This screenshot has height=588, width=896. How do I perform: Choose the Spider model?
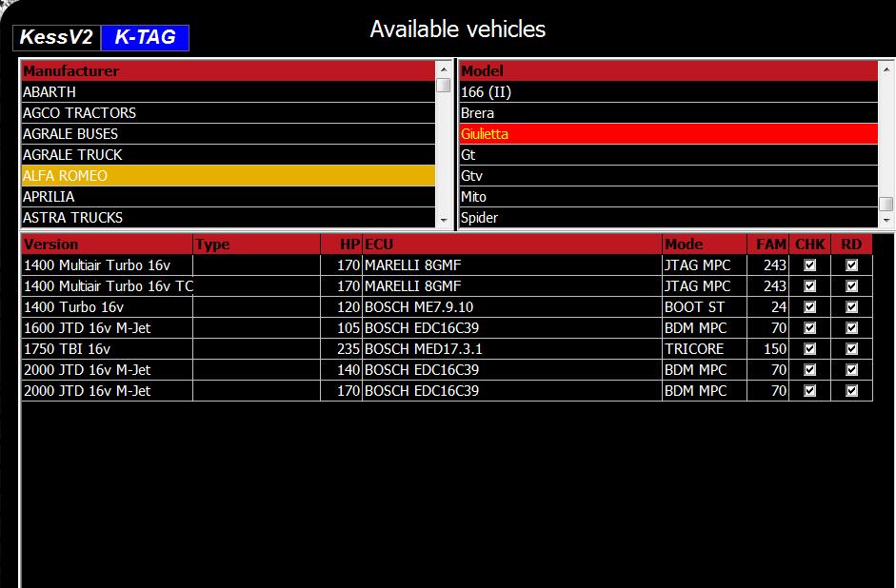[x=668, y=218]
